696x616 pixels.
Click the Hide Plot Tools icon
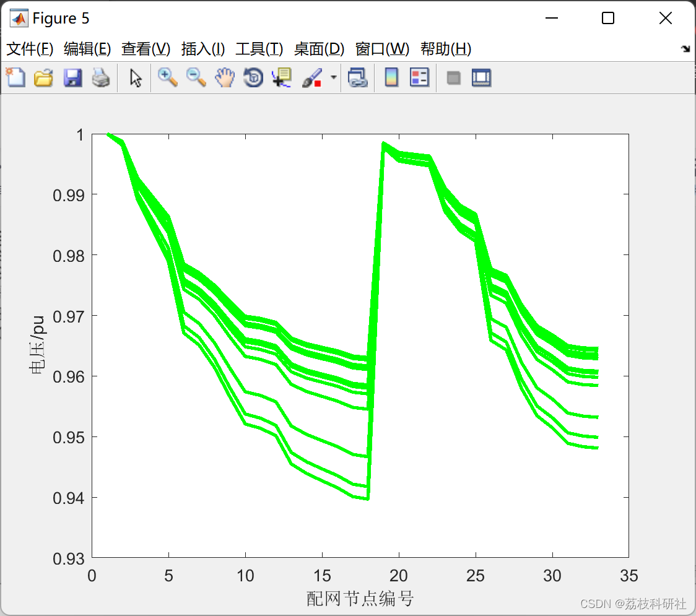click(454, 77)
